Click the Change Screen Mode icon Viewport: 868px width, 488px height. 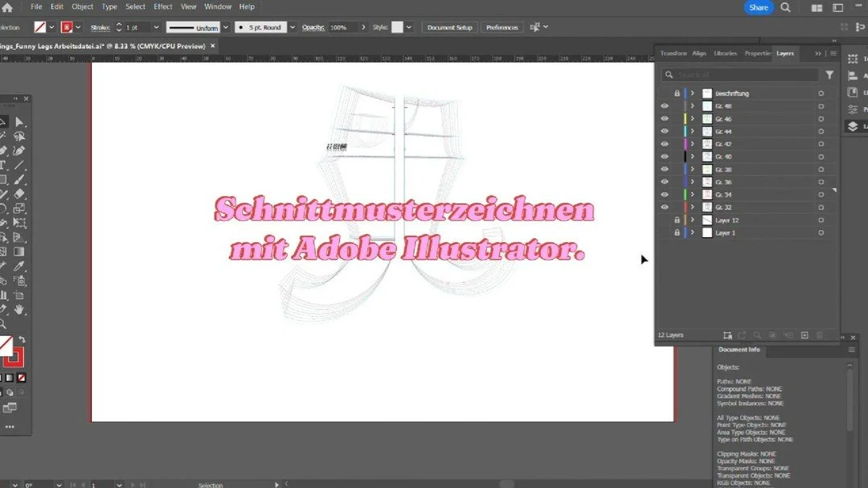coord(10,408)
